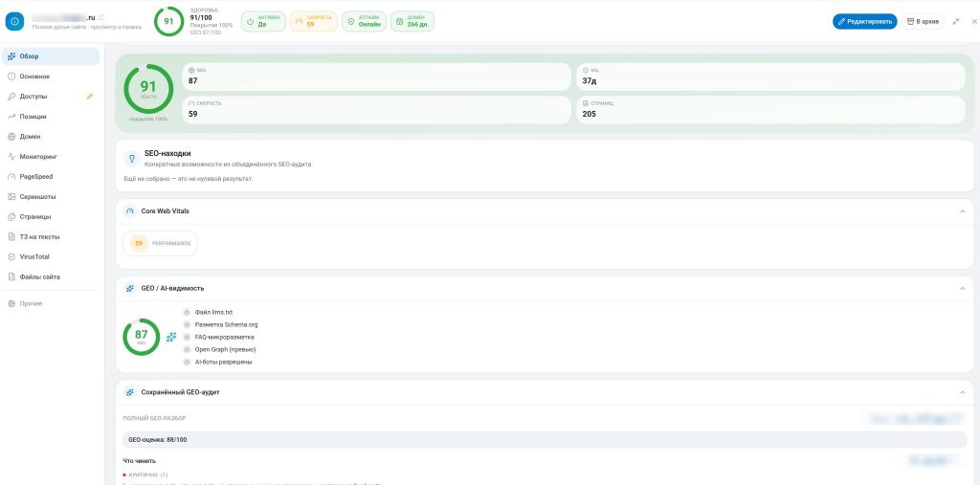Viewport: 980px width, 485px height.
Task: Open Мониторинг in the sidebar
Action: [51, 156]
